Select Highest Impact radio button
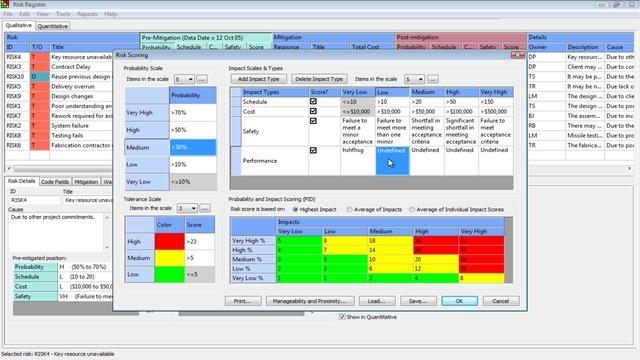The image size is (640, 360). [x=296, y=209]
